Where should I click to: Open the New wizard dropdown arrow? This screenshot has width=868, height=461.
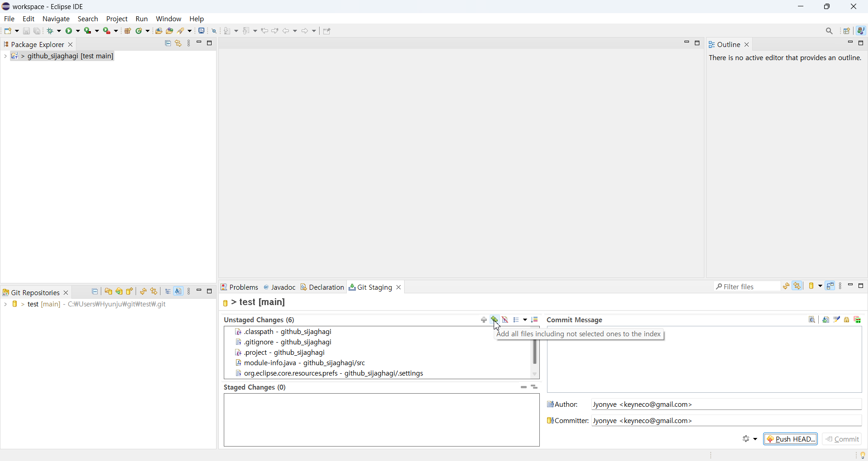tap(17, 31)
